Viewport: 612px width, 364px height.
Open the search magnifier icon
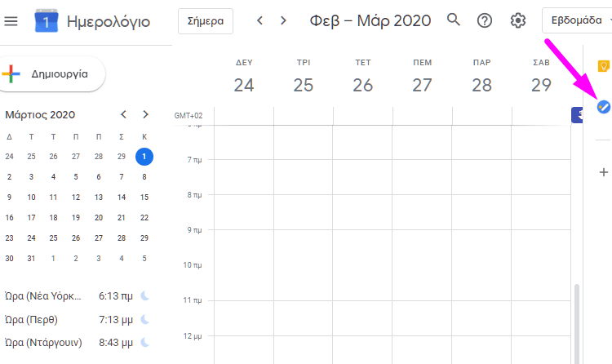pos(453,20)
